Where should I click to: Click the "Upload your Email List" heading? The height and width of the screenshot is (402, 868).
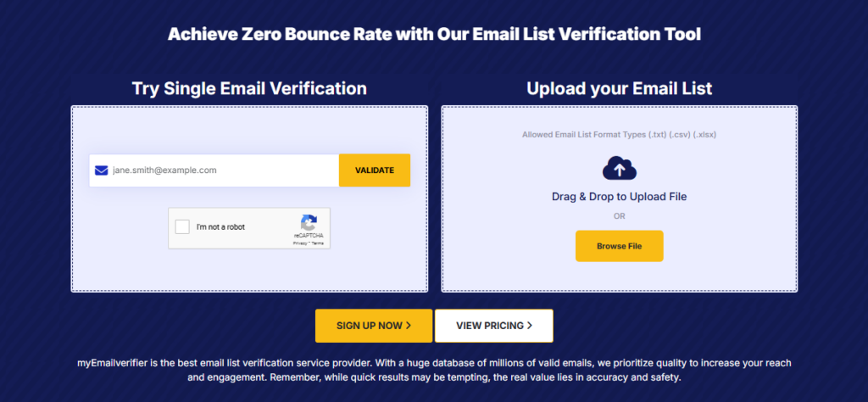tap(619, 88)
